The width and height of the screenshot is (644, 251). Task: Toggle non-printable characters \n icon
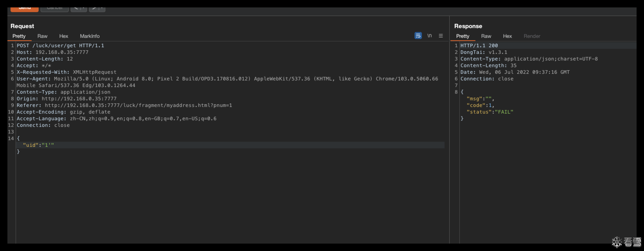(x=430, y=36)
